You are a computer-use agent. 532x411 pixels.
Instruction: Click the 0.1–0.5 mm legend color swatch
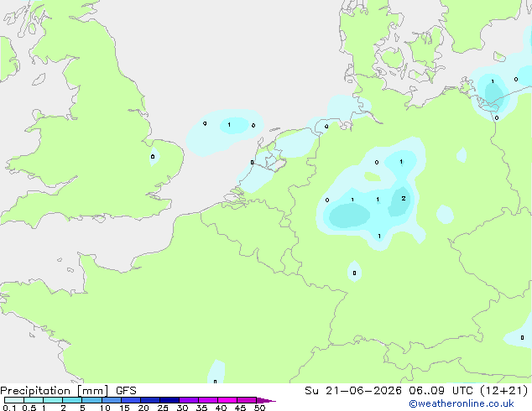[14, 400]
